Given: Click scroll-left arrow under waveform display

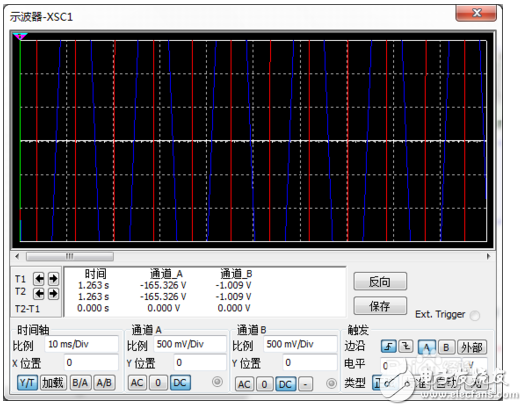Looking at the screenshot, I should point(17,256).
